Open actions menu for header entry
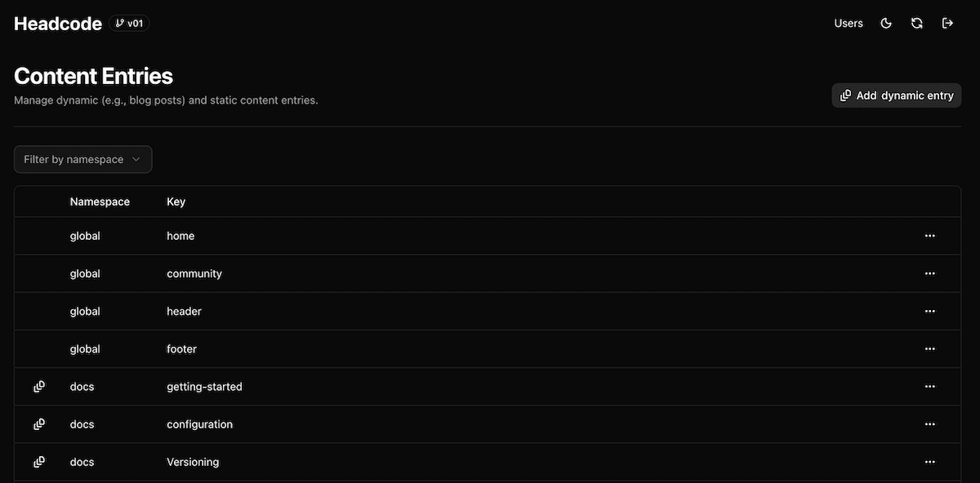This screenshot has width=980, height=483. click(929, 311)
